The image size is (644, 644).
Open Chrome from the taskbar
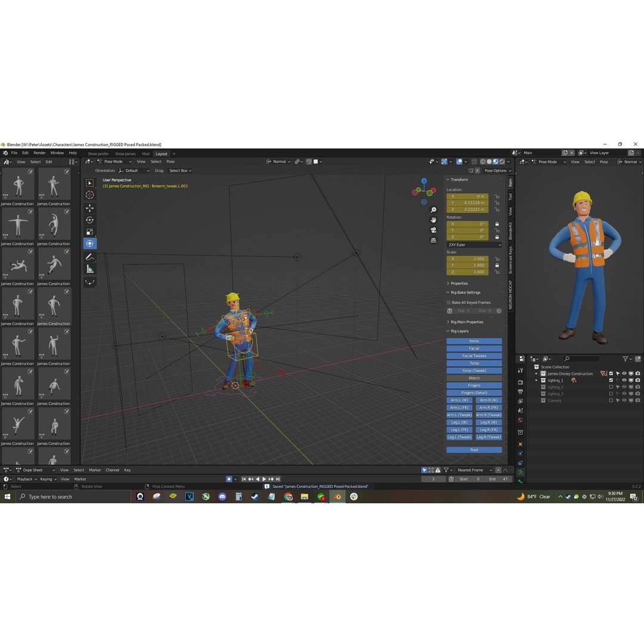288,497
